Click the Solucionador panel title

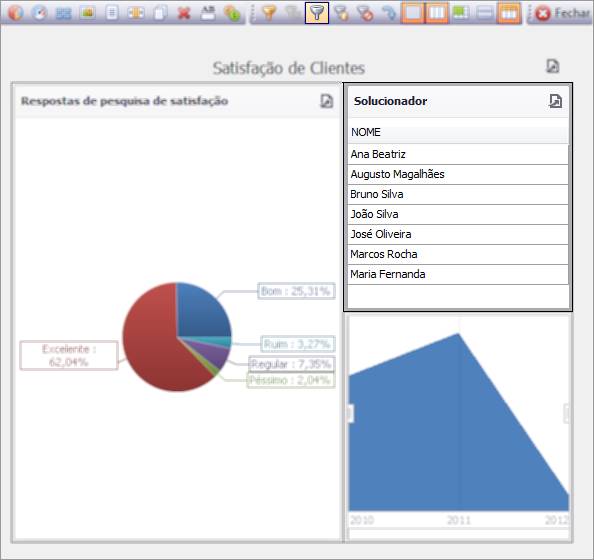391,101
